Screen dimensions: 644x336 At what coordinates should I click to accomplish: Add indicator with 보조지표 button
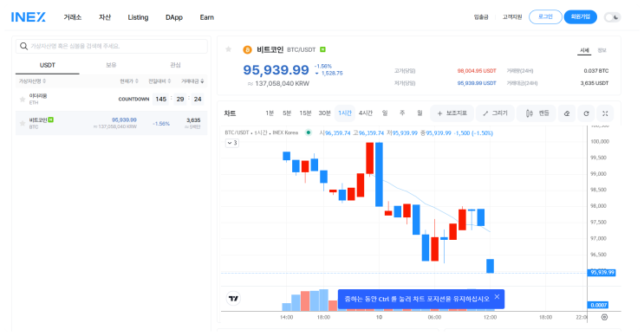click(x=452, y=113)
